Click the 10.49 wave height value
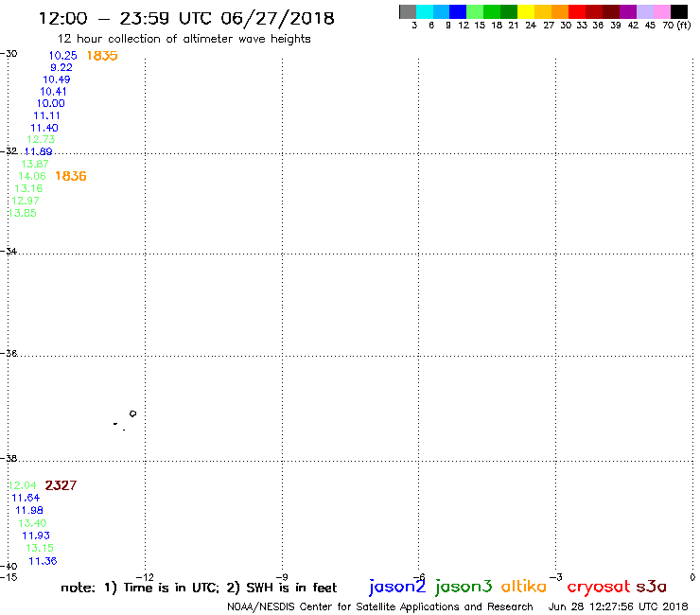The width and height of the screenshot is (700, 615). pos(56,79)
